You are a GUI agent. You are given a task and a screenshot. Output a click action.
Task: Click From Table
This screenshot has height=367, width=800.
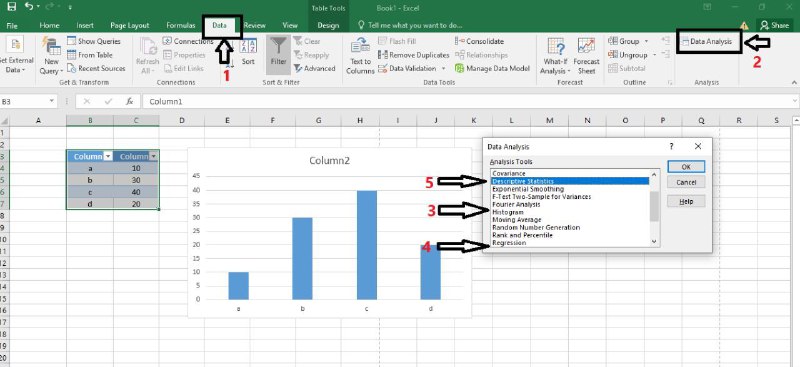90,55
